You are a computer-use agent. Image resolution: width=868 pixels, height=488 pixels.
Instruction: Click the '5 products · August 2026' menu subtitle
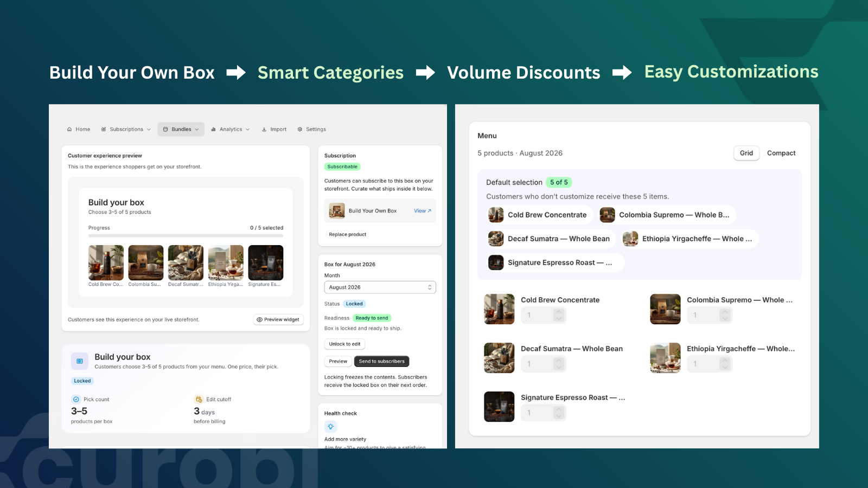click(x=520, y=153)
